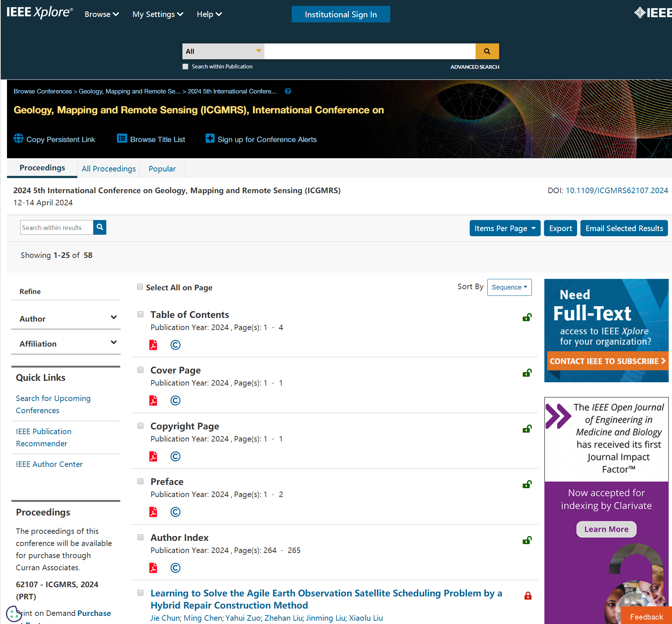Image resolution: width=672 pixels, height=624 pixels.
Task: Click CONTACT IEEE TO SUBSCRIBE banner
Action: point(608,361)
